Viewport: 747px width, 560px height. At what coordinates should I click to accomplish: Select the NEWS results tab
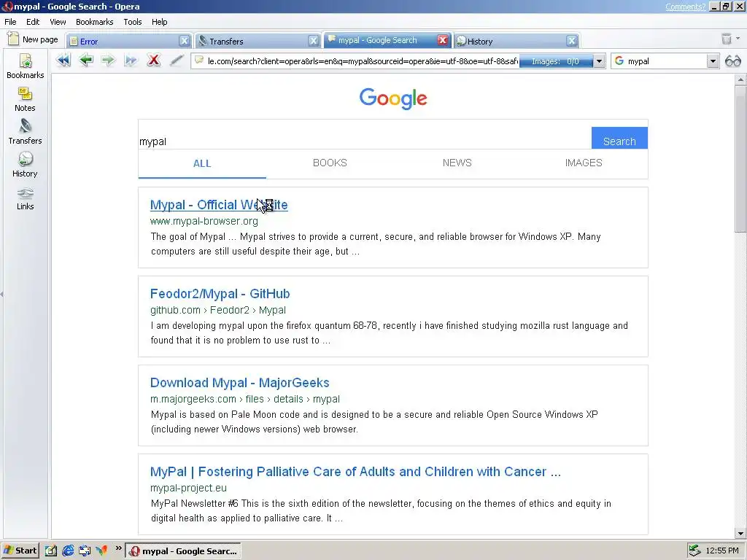[457, 163]
